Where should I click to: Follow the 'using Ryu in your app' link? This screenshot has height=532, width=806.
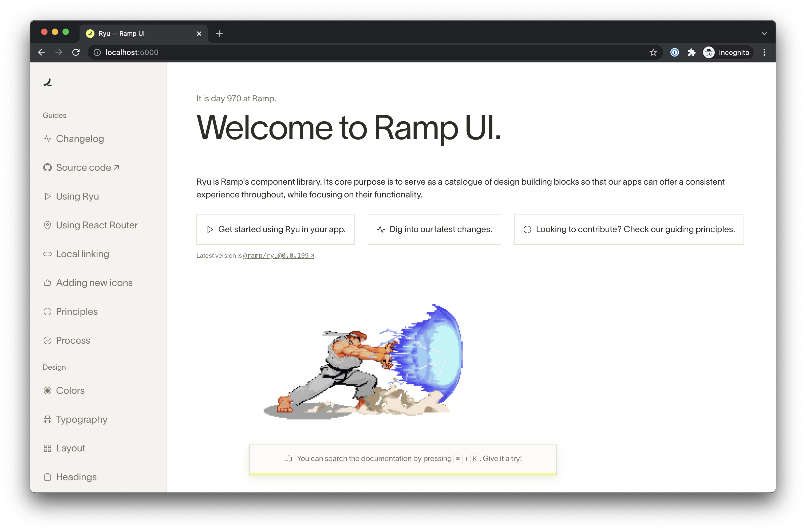[303, 229]
